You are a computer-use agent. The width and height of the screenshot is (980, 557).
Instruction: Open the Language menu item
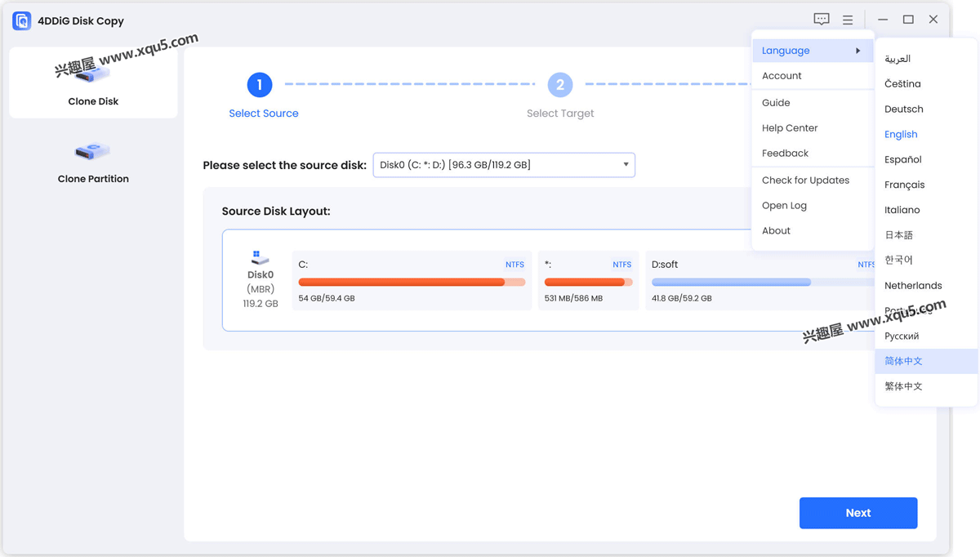[813, 51]
